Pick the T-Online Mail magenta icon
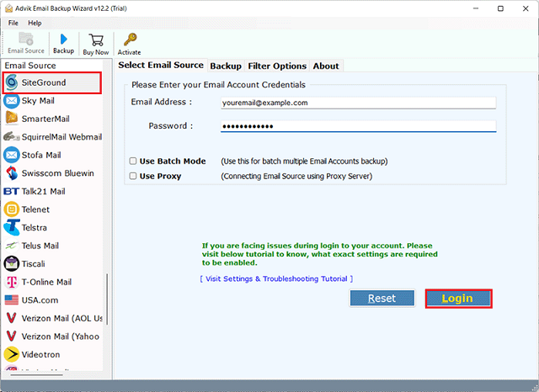Viewport: 539px width, 392px height. coord(12,282)
